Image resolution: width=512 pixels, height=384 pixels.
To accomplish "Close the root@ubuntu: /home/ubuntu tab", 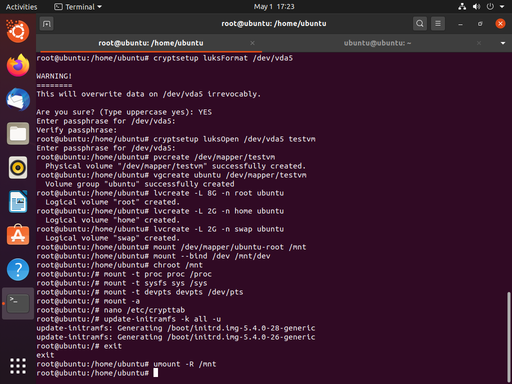I will point(252,43).
